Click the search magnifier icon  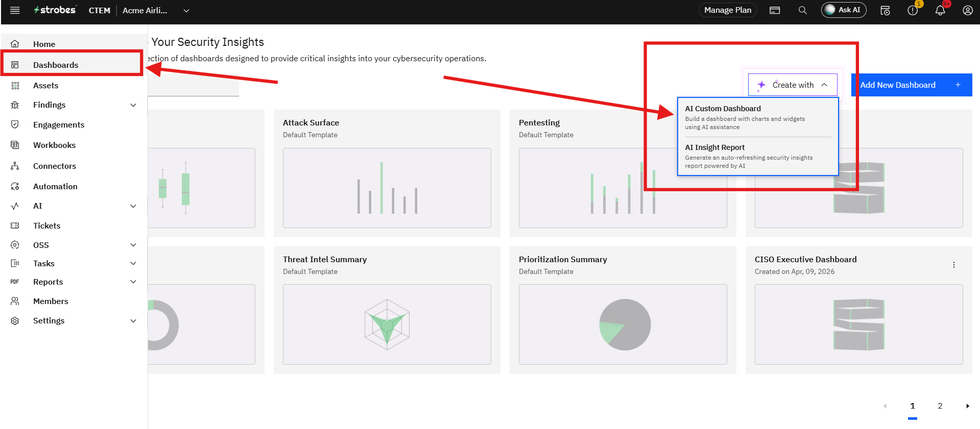coord(803,10)
